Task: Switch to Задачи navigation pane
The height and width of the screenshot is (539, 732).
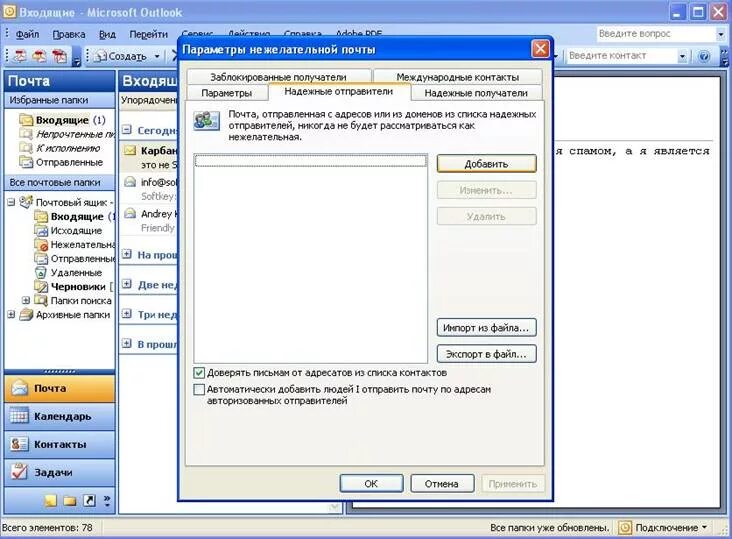Action: click(x=59, y=472)
